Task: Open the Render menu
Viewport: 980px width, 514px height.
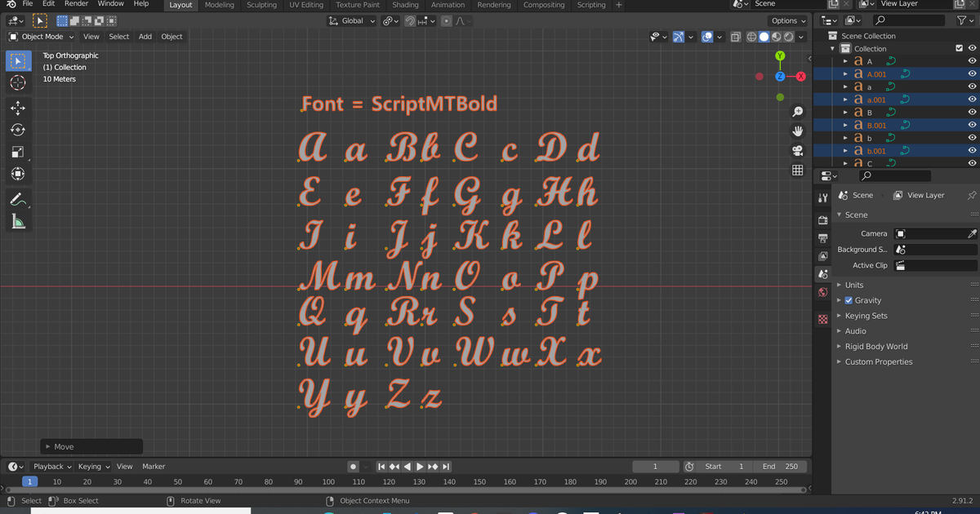Action: point(76,4)
